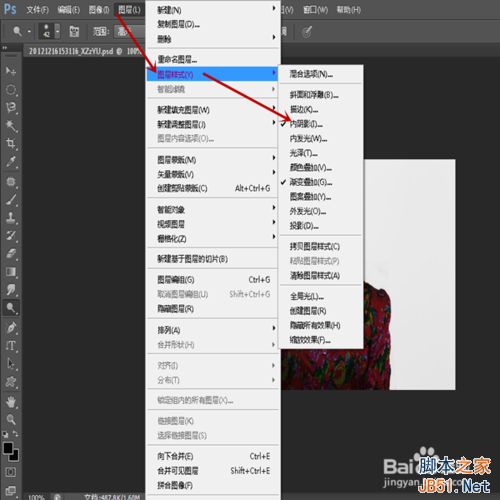This screenshot has height=500, width=500.
Task: Select the Move tool in the toolbox
Action: coord(11,71)
